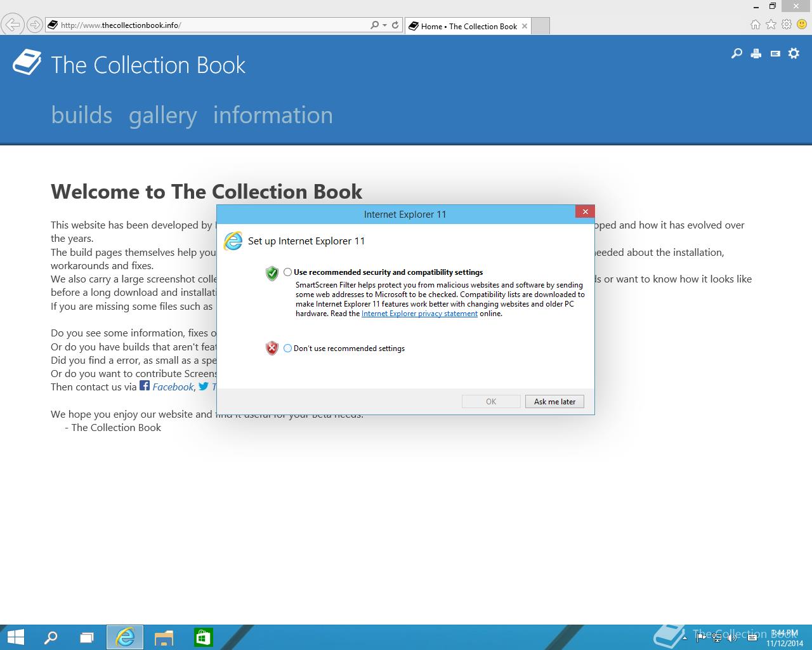Click the website message card icon
The image size is (812, 650).
[x=775, y=53]
